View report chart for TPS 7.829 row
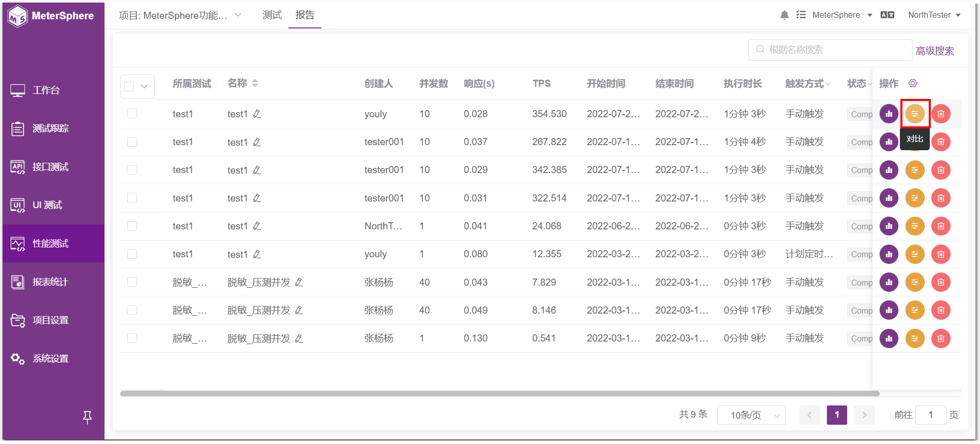This screenshot has width=980, height=444. [x=889, y=282]
